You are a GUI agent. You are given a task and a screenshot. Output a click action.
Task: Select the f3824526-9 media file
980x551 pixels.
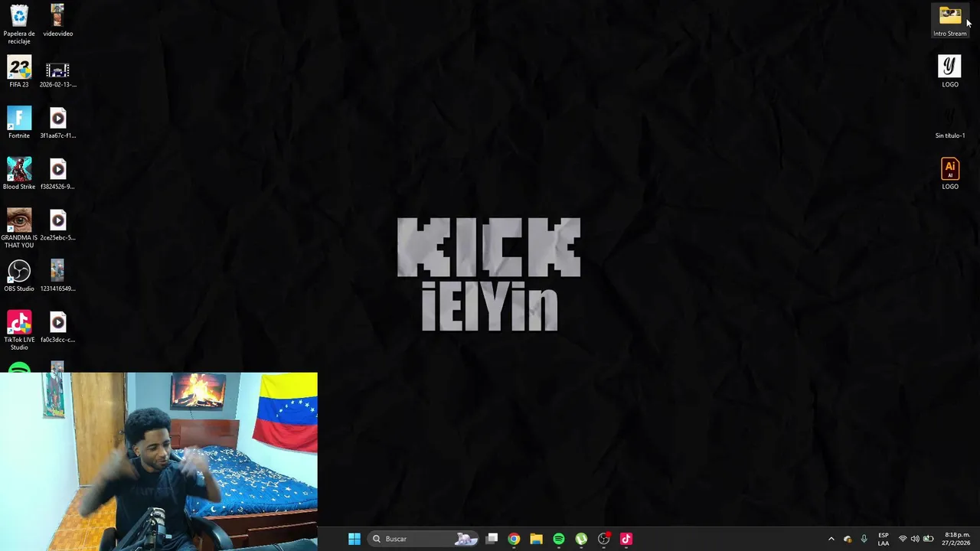[x=57, y=174]
